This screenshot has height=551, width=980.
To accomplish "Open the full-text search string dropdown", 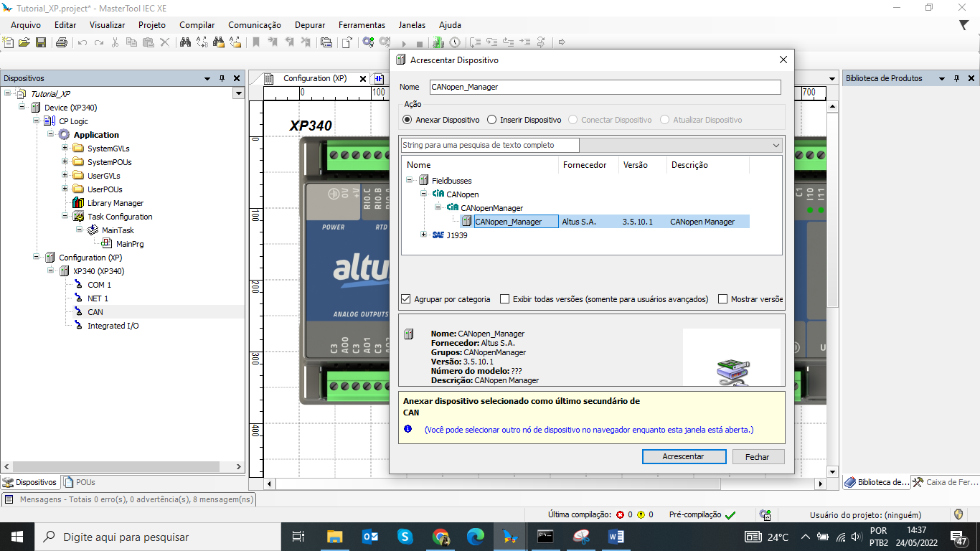I will tap(776, 145).
